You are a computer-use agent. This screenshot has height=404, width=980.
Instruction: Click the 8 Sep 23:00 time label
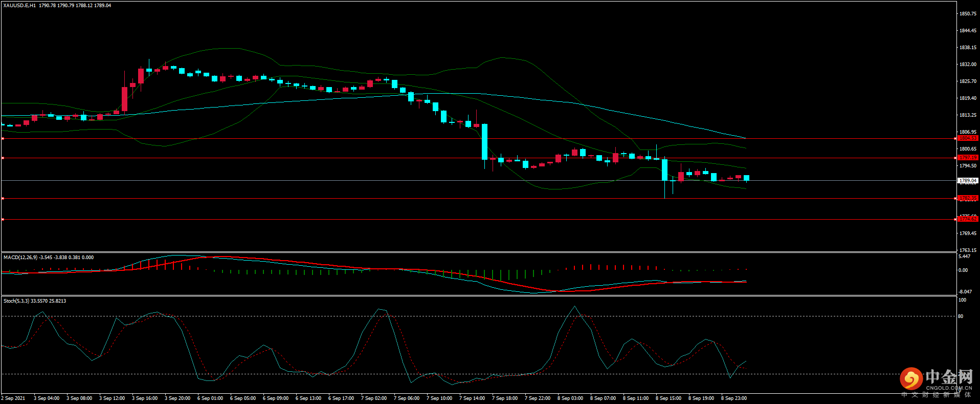click(x=733, y=398)
